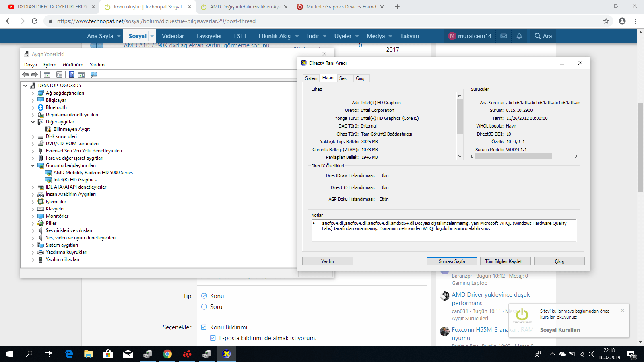The image size is (644, 362).
Task: Click the Chrome three-dot menu icon
Action: click(636, 21)
